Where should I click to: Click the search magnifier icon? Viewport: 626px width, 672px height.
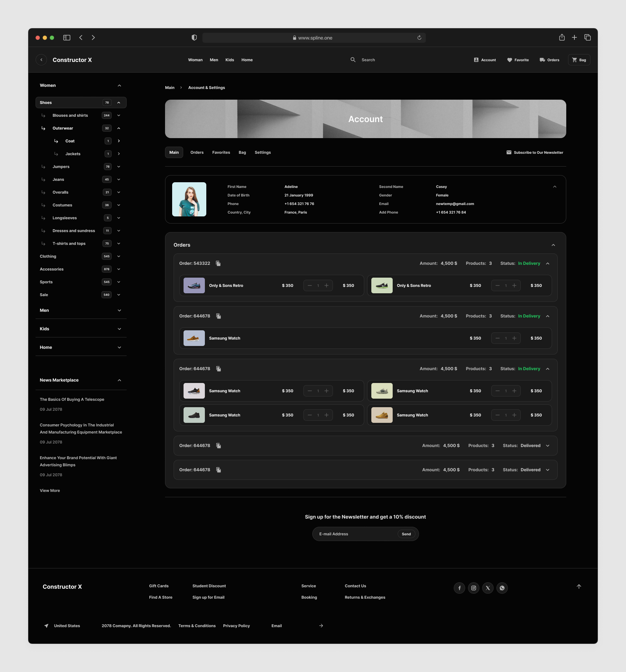pos(353,60)
